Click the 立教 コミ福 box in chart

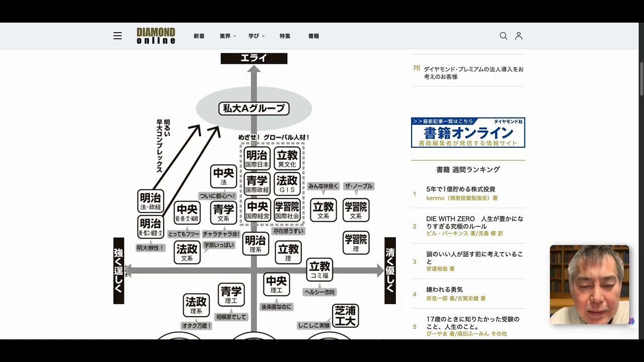[319, 270]
